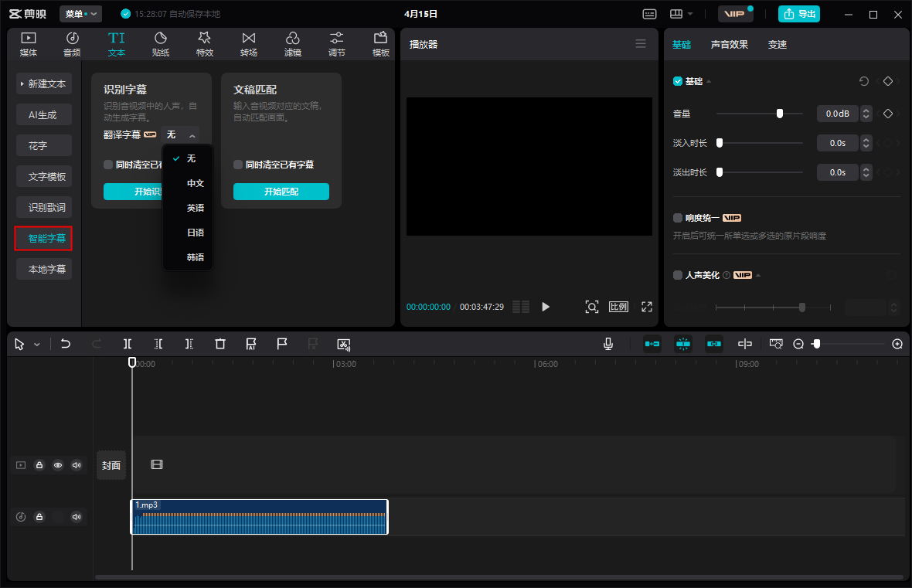Click the zoom out timeline magnifier
Viewport: 912px width, 588px height.
[798, 345]
